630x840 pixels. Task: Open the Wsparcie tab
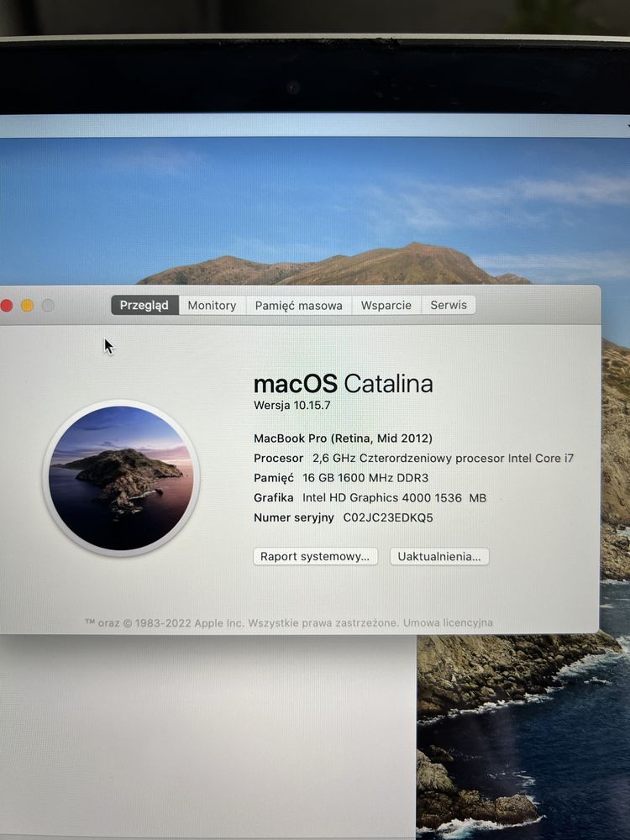pos(386,306)
